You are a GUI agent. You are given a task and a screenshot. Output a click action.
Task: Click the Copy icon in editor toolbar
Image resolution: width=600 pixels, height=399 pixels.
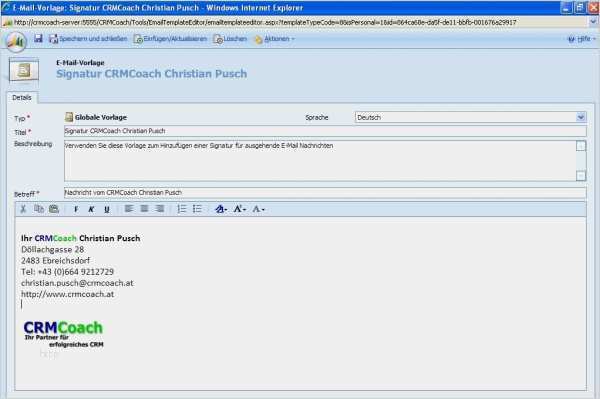click(x=39, y=209)
